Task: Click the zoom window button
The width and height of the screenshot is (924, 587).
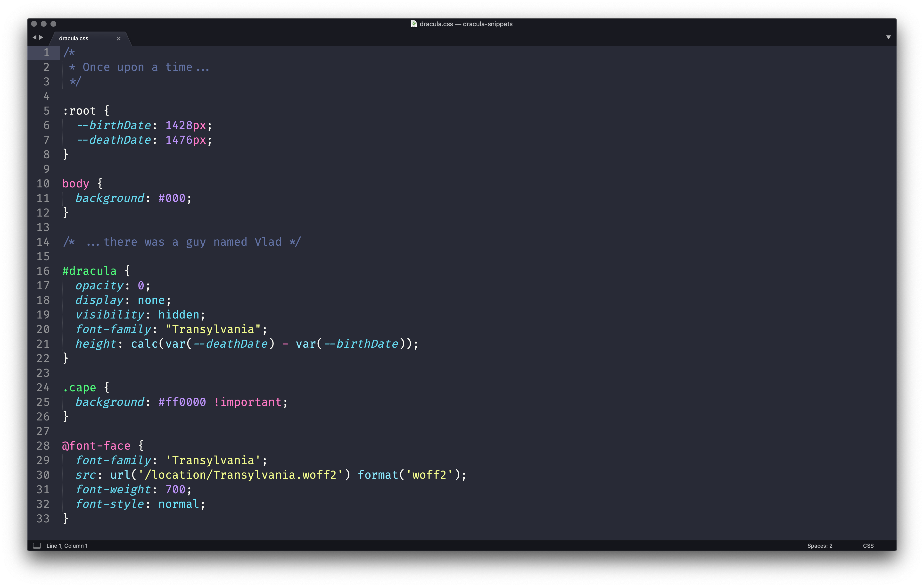Action: [x=53, y=24]
